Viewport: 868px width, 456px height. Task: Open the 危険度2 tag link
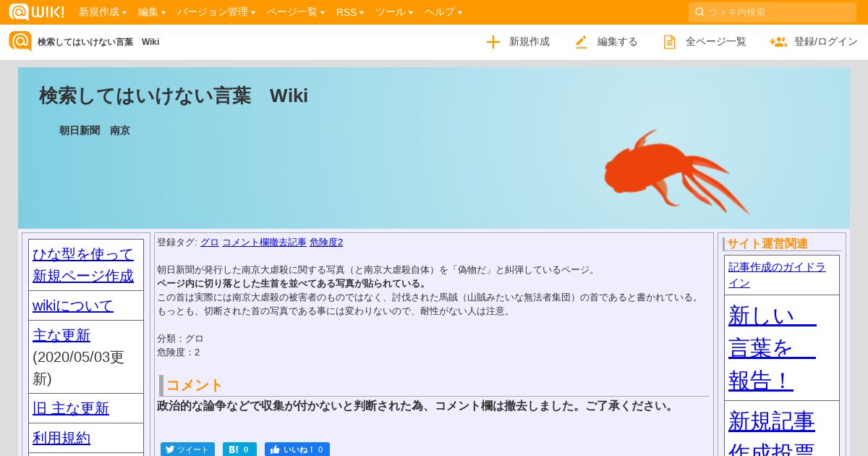[326, 242]
